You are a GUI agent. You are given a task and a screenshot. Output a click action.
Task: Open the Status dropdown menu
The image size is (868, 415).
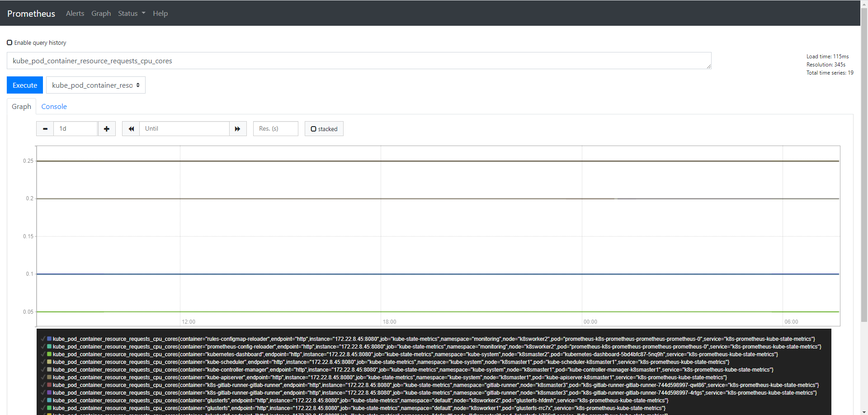[132, 14]
